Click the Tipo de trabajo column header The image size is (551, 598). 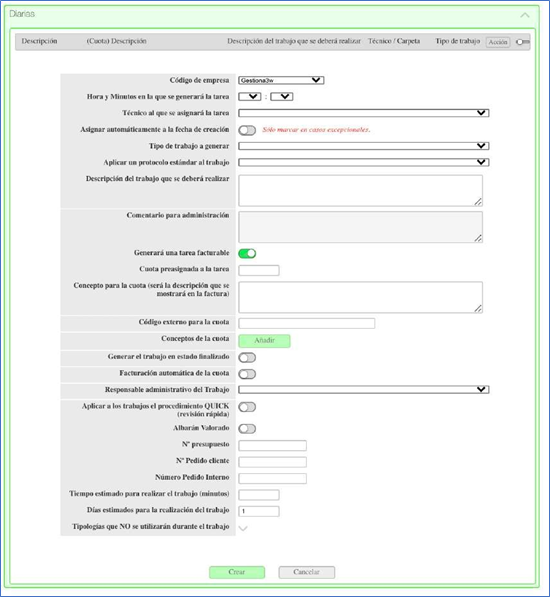pyautogui.click(x=458, y=41)
